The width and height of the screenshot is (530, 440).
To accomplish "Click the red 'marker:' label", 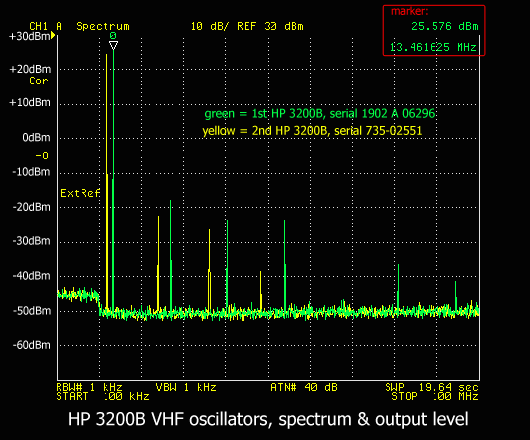I will point(410,11).
